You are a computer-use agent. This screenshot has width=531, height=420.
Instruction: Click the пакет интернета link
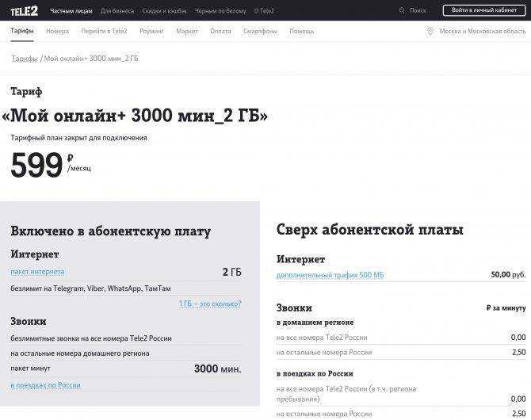37,272
